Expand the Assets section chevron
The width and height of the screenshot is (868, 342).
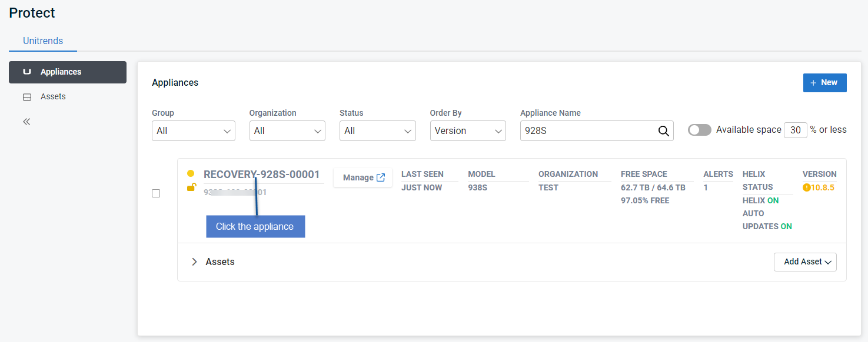[x=195, y=262]
